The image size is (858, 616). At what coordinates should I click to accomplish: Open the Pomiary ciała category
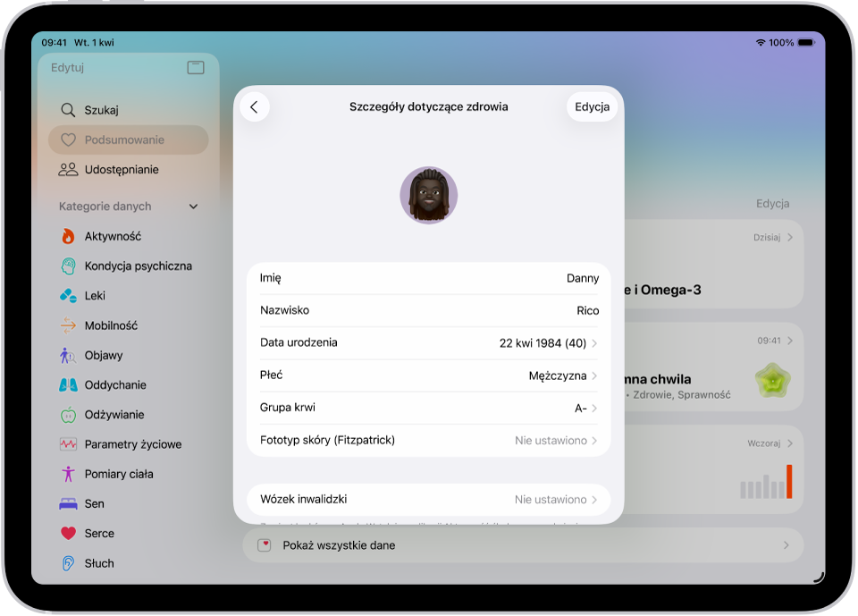129,474
